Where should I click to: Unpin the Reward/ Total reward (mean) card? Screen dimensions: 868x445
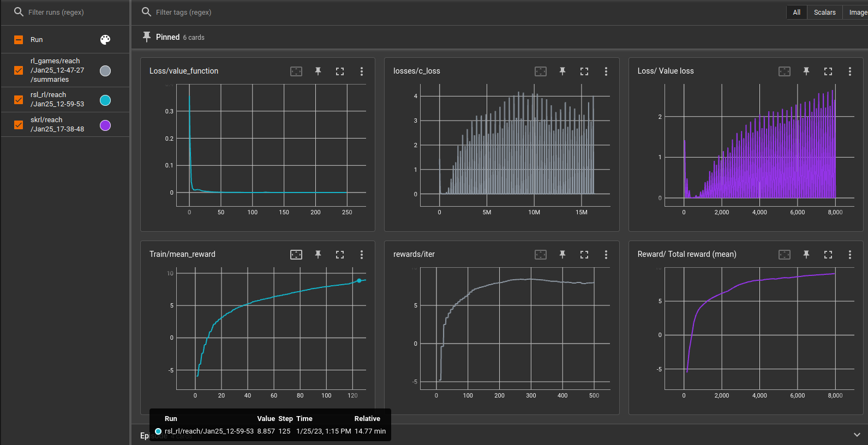(806, 255)
